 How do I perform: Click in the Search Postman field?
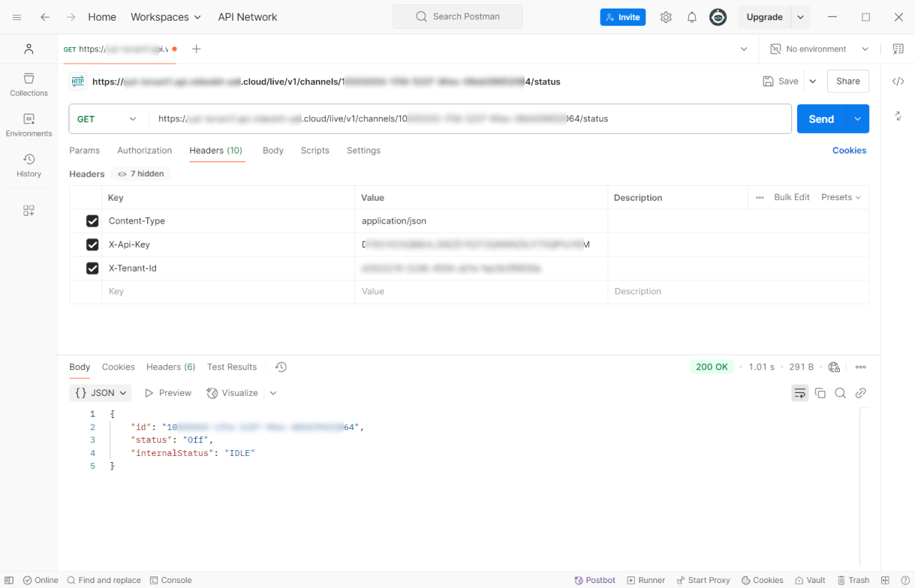[457, 16]
